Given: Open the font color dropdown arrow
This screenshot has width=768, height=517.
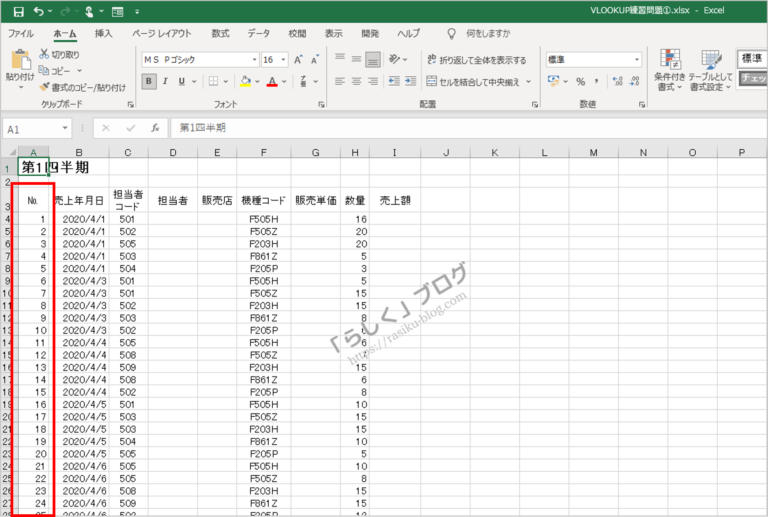Looking at the screenshot, I should [x=284, y=82].
